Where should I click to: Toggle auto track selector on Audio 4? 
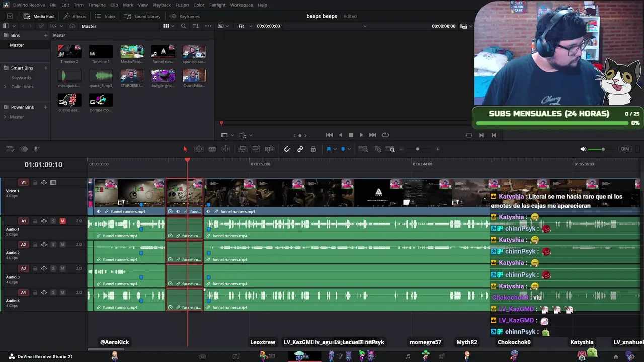[x=44, y=293]
